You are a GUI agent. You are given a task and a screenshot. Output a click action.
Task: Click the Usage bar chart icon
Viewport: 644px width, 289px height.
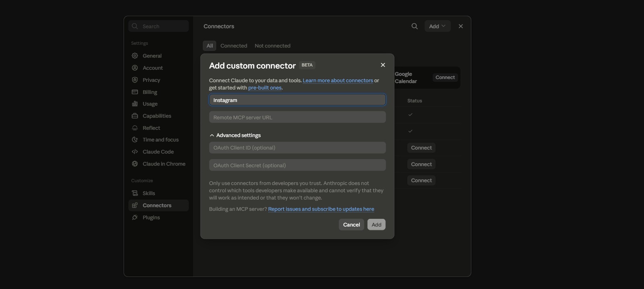135,104
